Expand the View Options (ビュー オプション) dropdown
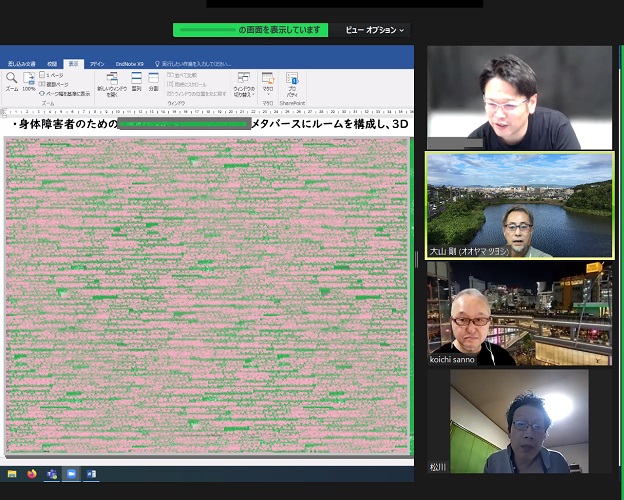 click(x=375, y=30)
